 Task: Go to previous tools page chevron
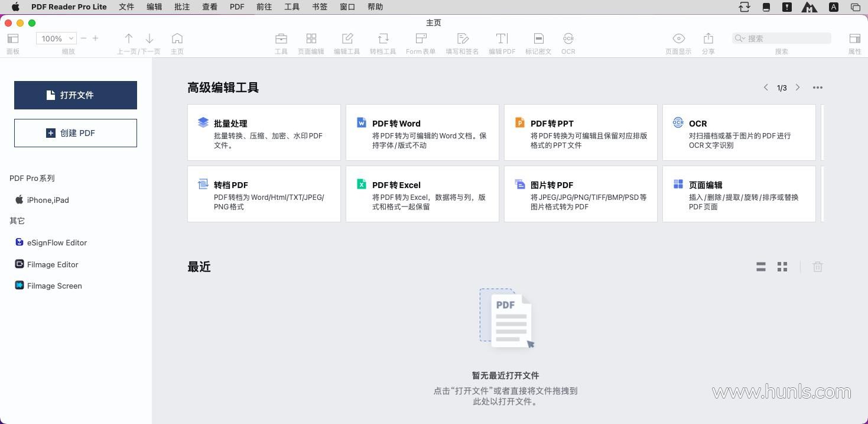click(x=766, y=88)
